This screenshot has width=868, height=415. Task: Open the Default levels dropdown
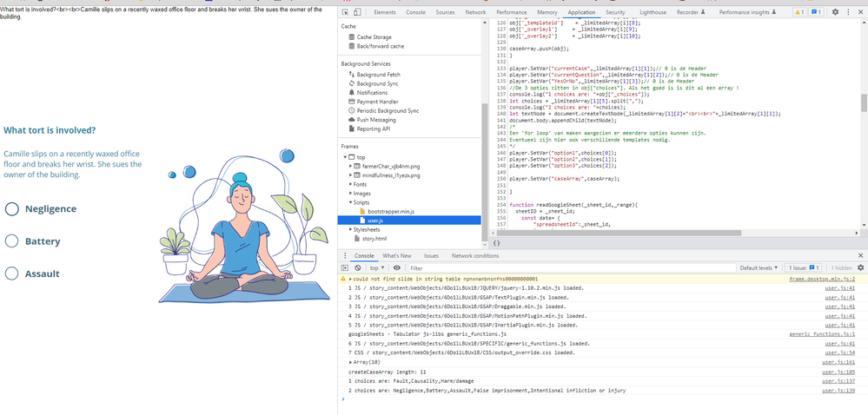(x=759, y=268)
